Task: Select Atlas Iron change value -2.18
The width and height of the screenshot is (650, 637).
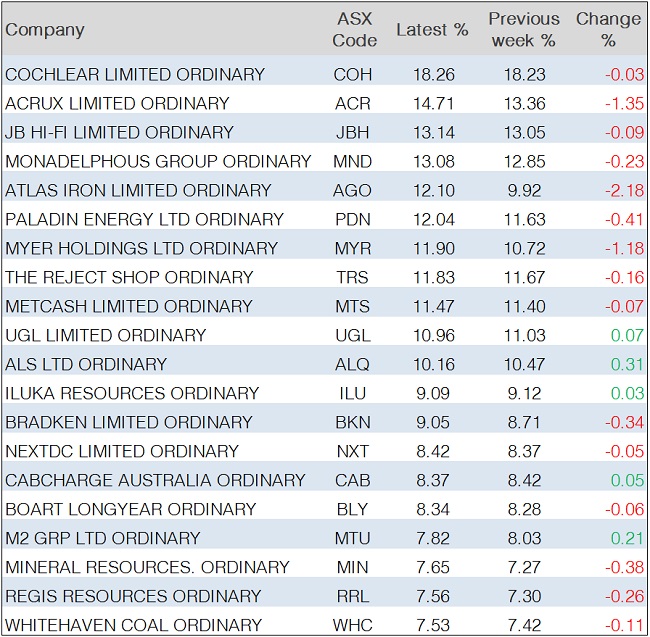Action: (622, 190)
